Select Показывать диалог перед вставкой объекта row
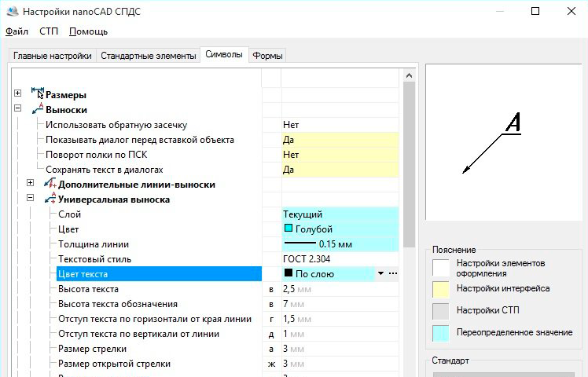The width and height of the screenshot is (588, 377). tap(140, 140)
